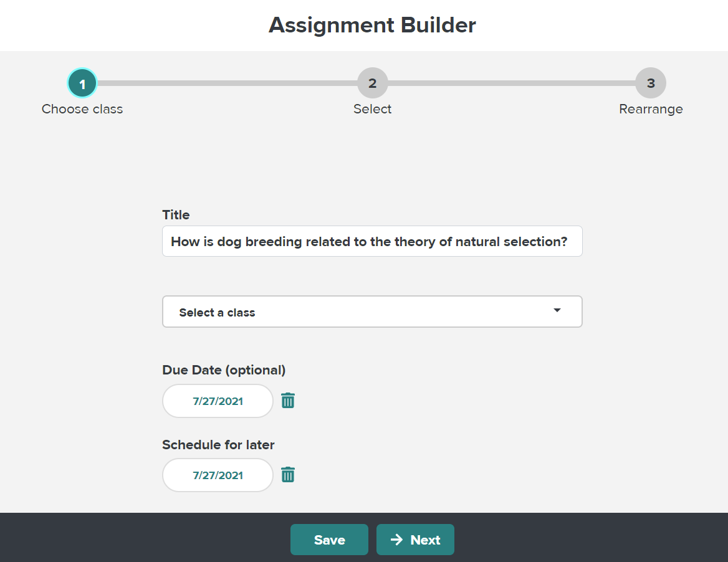
Task: Click the Assignment Builder heading
Action: (372, 25)
